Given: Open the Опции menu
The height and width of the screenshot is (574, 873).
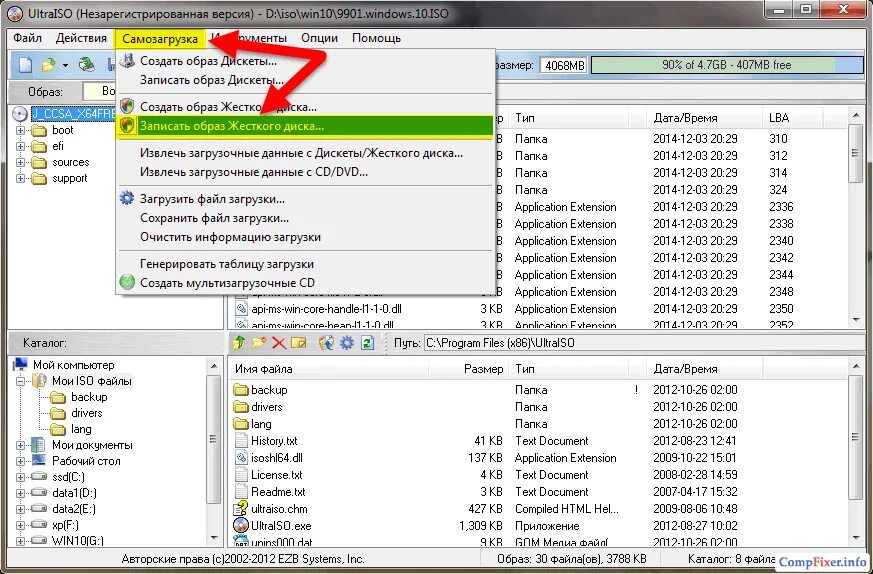Looking at the screenshot, I should [320, 38].
